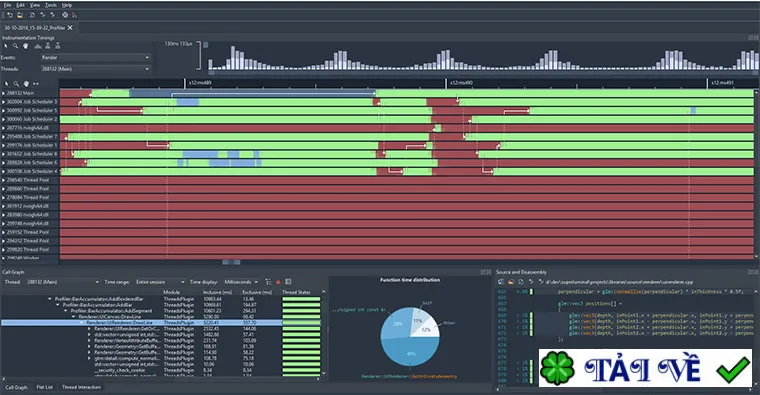Screen dimensions: 760x395
Task: Select the pointer tool under Instrumentation Timings
Action: 6,46
